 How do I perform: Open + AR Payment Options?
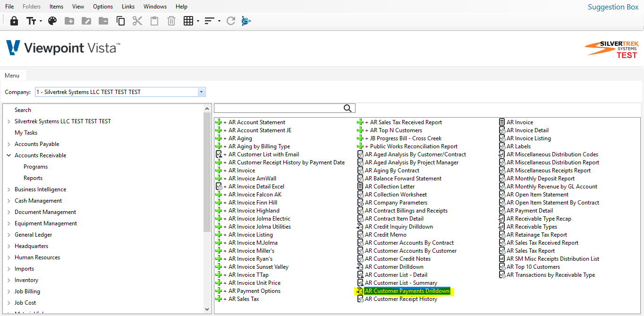click(x=252, y=291)
